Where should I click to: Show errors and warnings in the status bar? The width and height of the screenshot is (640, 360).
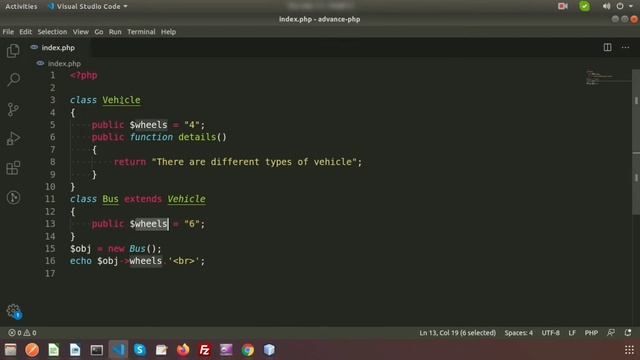click(22, 333)
